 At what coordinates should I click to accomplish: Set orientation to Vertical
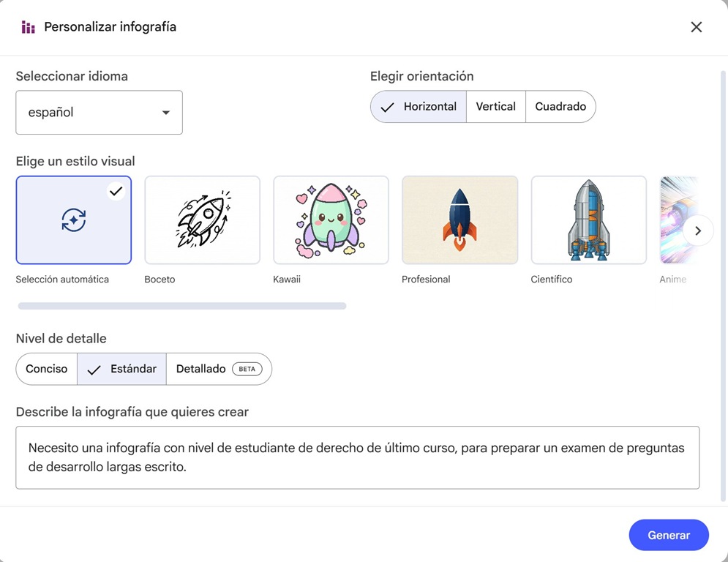tap(496, 107)
